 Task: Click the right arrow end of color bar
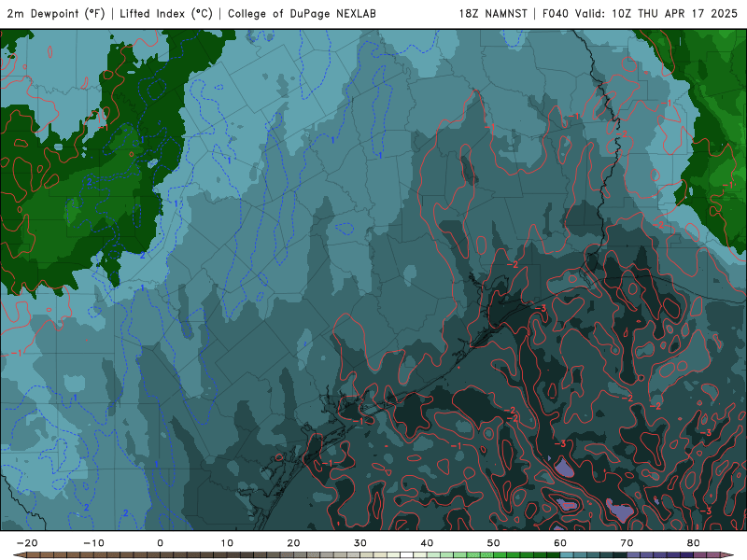[729, 555]
